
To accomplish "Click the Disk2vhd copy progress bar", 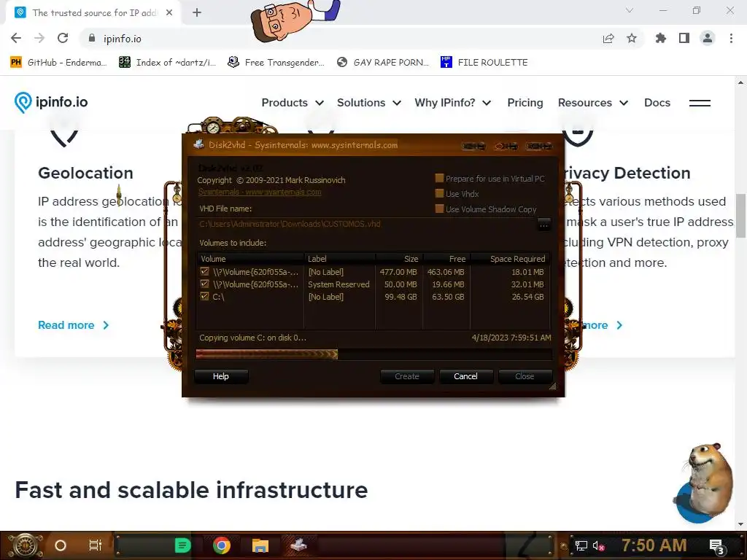I will click(374, 354).
